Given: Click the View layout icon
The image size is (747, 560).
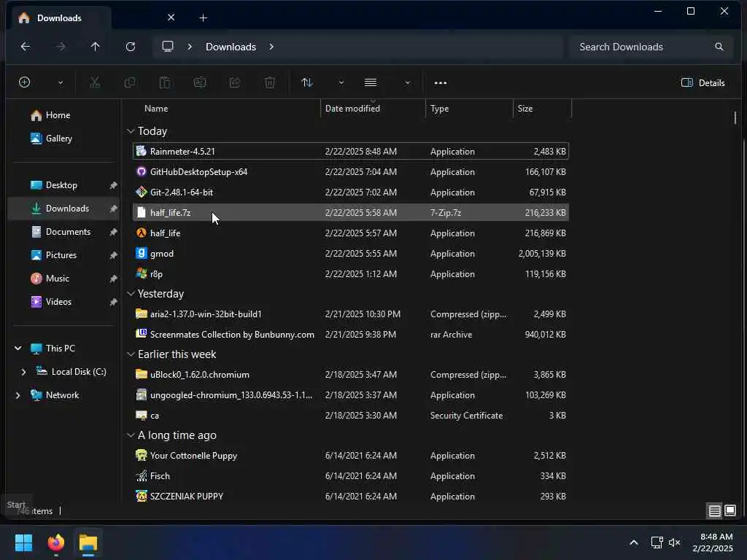Looking at the screenshot, I should coord(371,82).
